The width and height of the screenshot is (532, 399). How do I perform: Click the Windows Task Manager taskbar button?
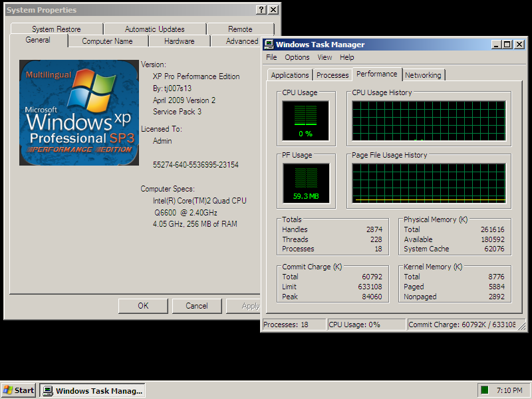coord(92,390)
